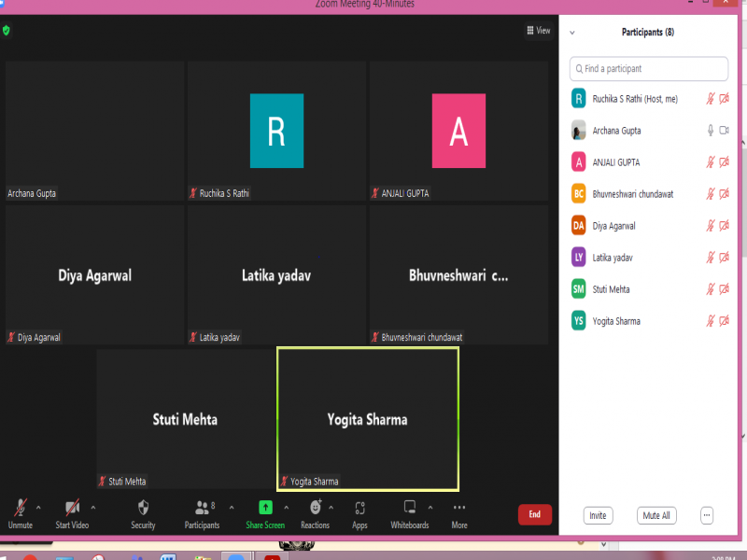747x560 pixels.
Task: Click the Invite button
Action: click(x=598, y=515)
